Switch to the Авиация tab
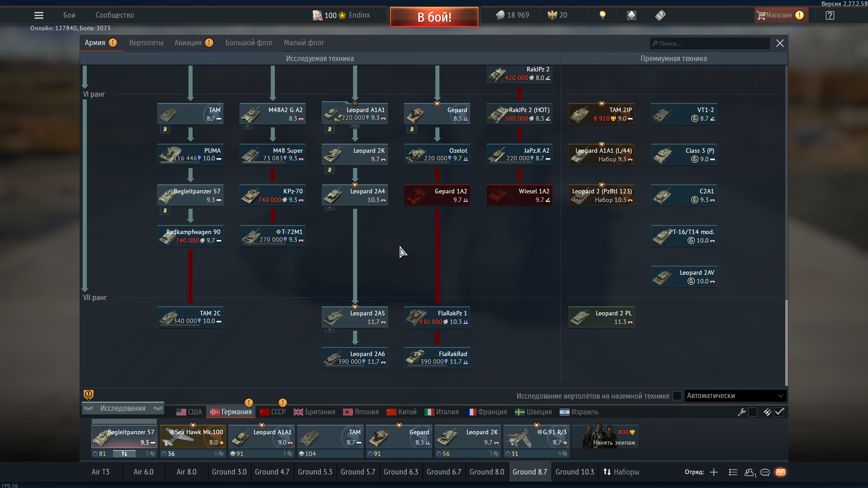The image size is (868, 488). pyautogui.click(x=193, y=43)
